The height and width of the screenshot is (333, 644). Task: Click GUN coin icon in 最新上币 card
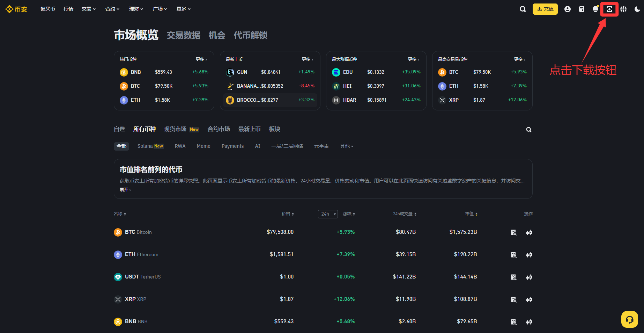(x=230, y=72)
